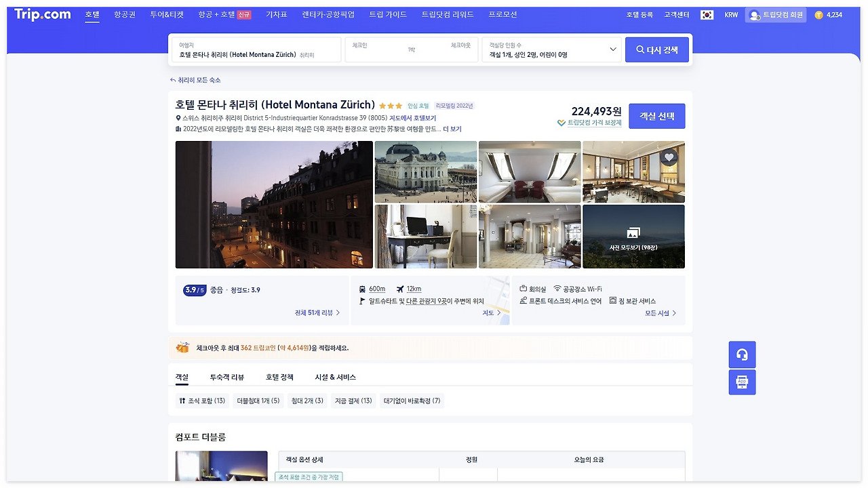The height and width of the screenshot is (488, 868).
Task: Click the back arrow to 취리히 모든 숙소
Action: pos(173,80)
